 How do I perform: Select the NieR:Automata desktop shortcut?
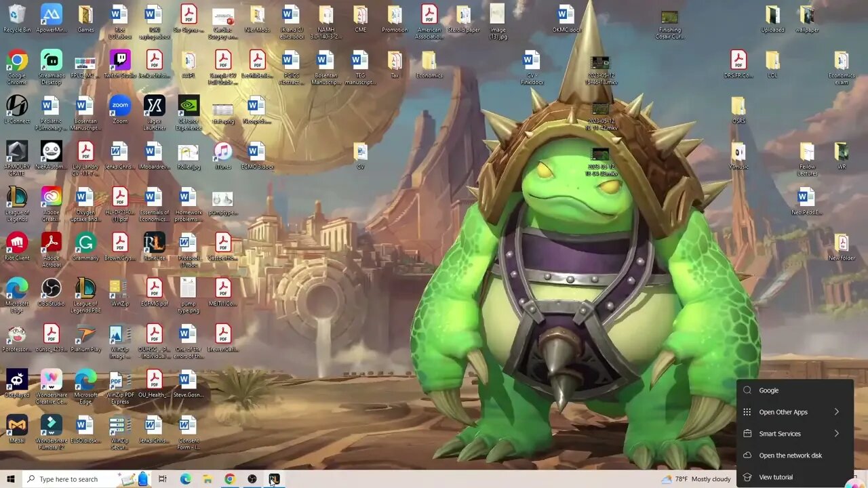52,155
